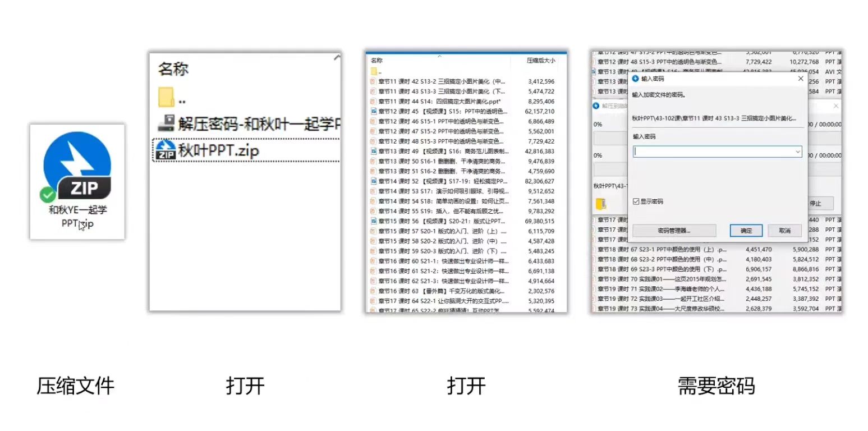Open the 密码管理器... button
This screenshot has width=868, height=431.
[x=674, y=231]
